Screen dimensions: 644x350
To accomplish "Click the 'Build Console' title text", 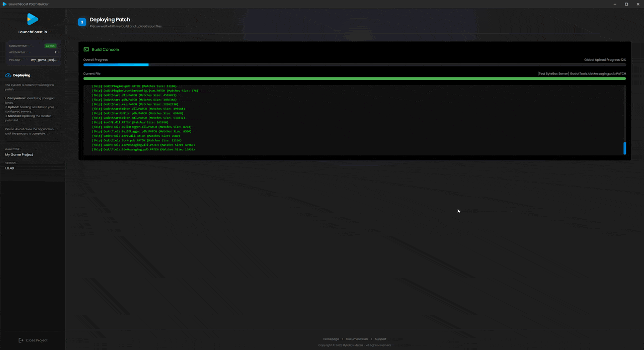I will [105, 50].
